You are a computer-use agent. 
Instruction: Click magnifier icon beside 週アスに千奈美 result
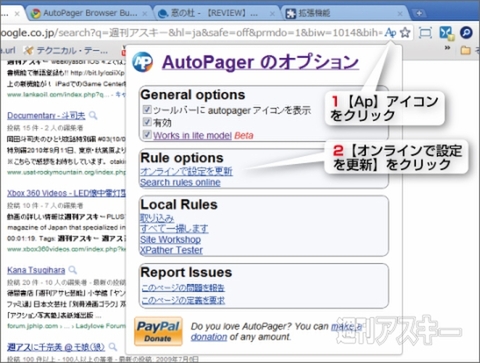coord(113,347)
